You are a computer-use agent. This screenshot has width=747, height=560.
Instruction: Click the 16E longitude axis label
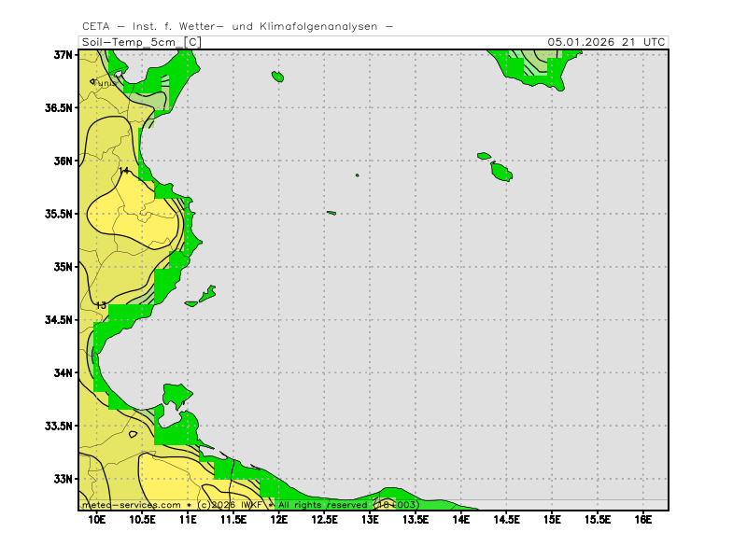(x=643, y=519)
